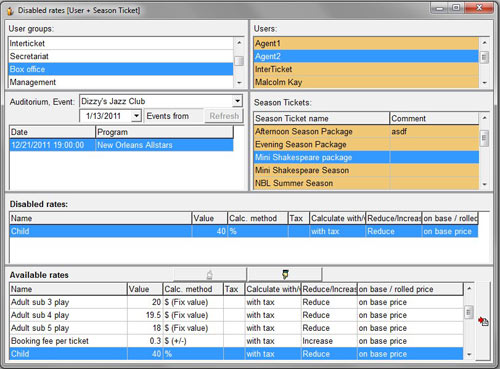Image resolution: width=500 pixels, height=369 pixels.
Task: Click the application icon in the title bar
Action: 10,11
